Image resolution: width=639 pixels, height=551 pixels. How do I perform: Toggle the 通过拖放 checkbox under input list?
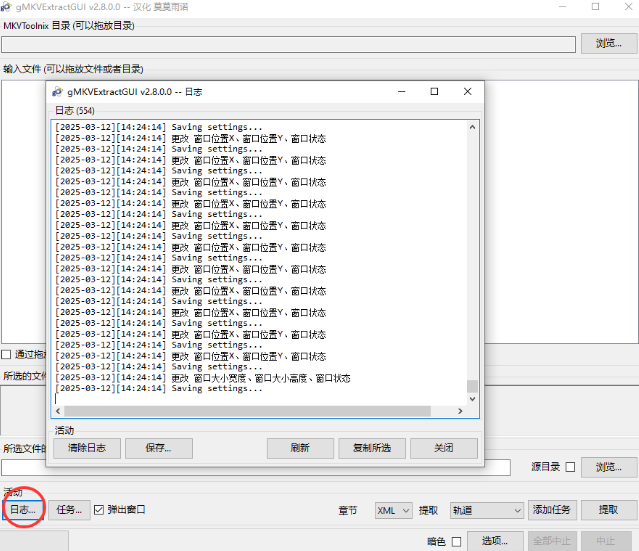[6, 355]
